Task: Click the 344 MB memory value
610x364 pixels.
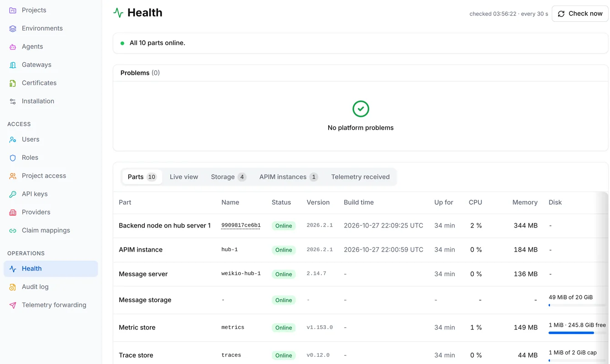Action: (526, 226)
